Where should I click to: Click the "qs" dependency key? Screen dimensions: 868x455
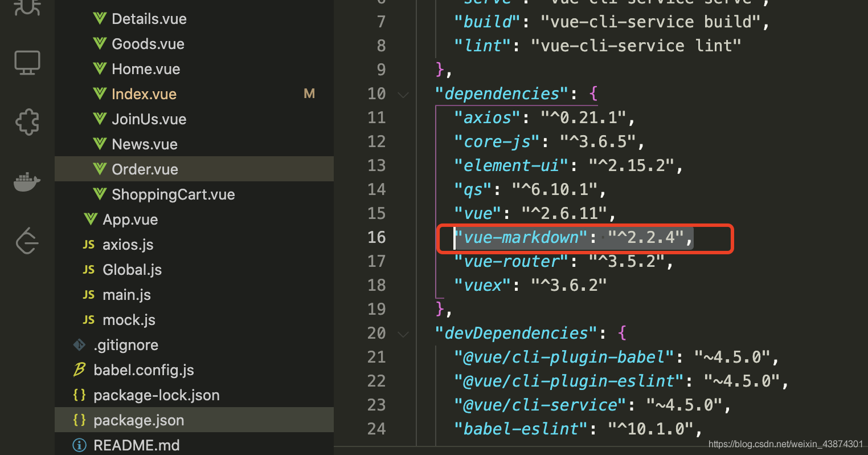coord(473,189)
